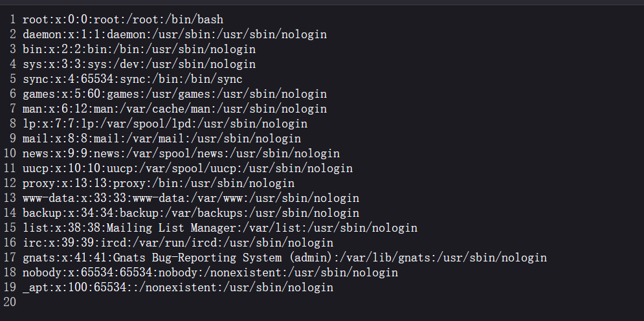Click the uucp entry text
Screen dimensions: 644x321
[x=187, y=168]
